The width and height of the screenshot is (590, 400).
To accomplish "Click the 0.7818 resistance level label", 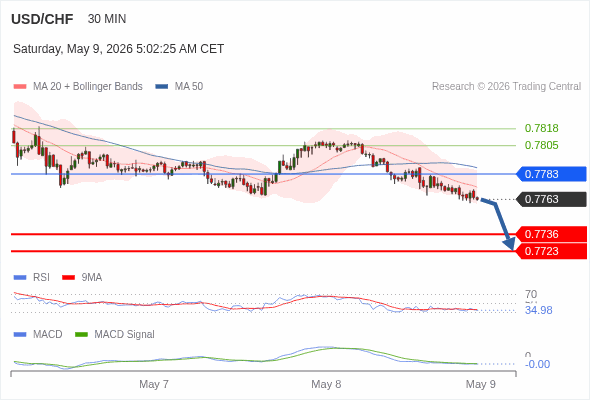I will pos(541,128).
